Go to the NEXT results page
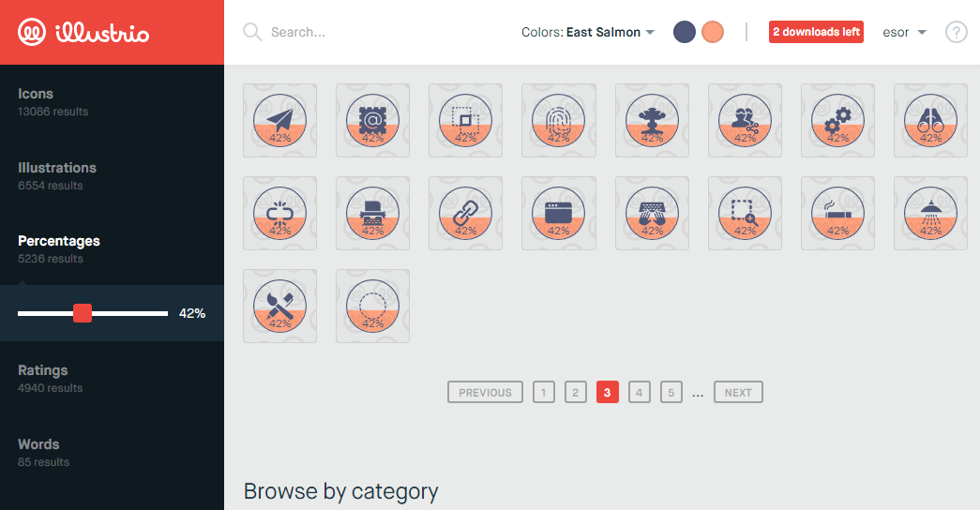The height and width of the screenshot is (510, 980). point(738,393)
